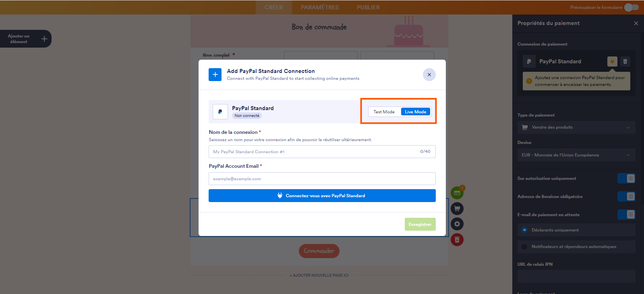
Task: Open the PARAMÈTRES tab
Action: [320, 7]
